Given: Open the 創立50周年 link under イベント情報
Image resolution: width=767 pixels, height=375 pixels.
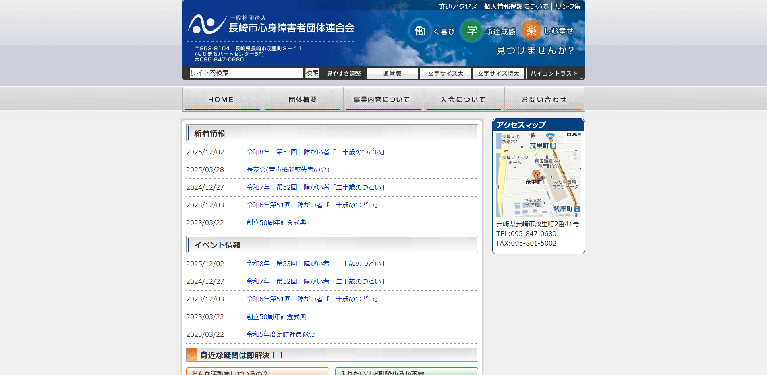Looking at the screenshot, I should [x=276, y=317].
